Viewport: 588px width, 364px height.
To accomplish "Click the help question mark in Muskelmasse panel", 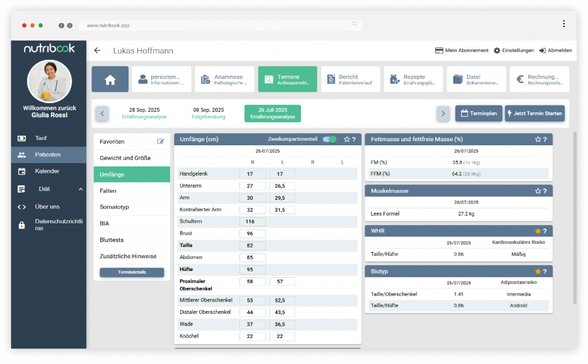I will [x=544, y=191].
